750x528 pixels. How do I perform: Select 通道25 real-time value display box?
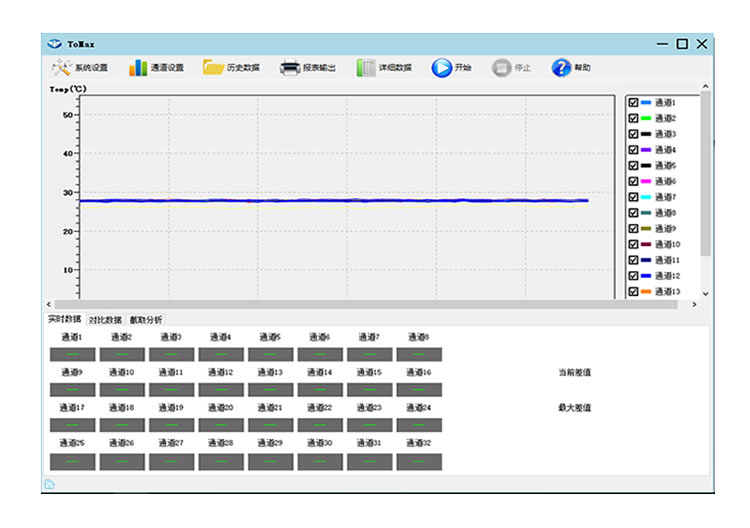tap(73, 462)
